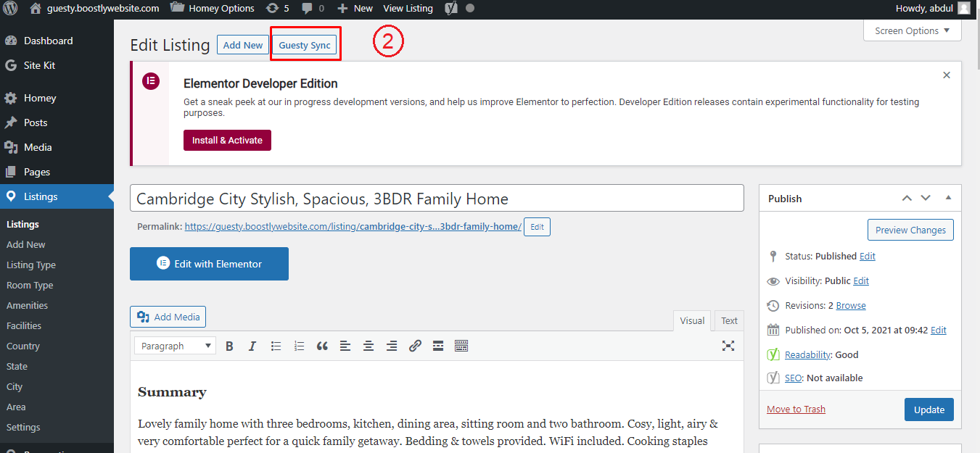This screenshot has height=453, width=980.
Task: Open the Homey sidebar menu
Action: tap(40, 98)
